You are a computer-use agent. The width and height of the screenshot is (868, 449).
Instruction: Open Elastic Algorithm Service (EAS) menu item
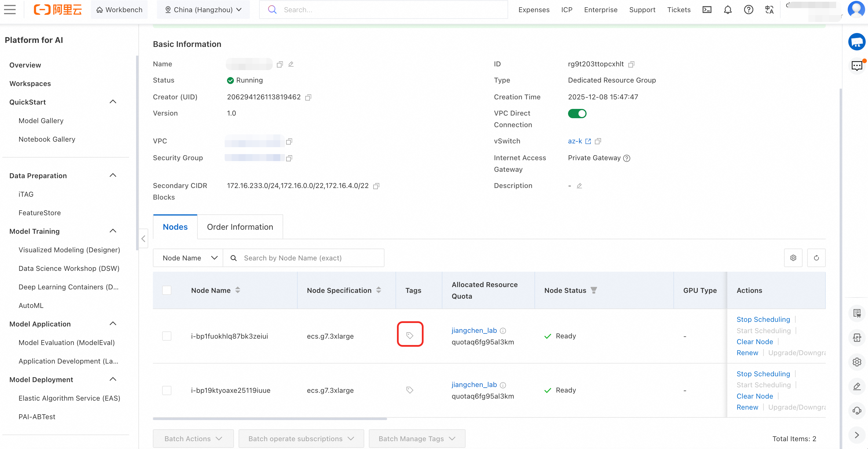click(69, 398)
